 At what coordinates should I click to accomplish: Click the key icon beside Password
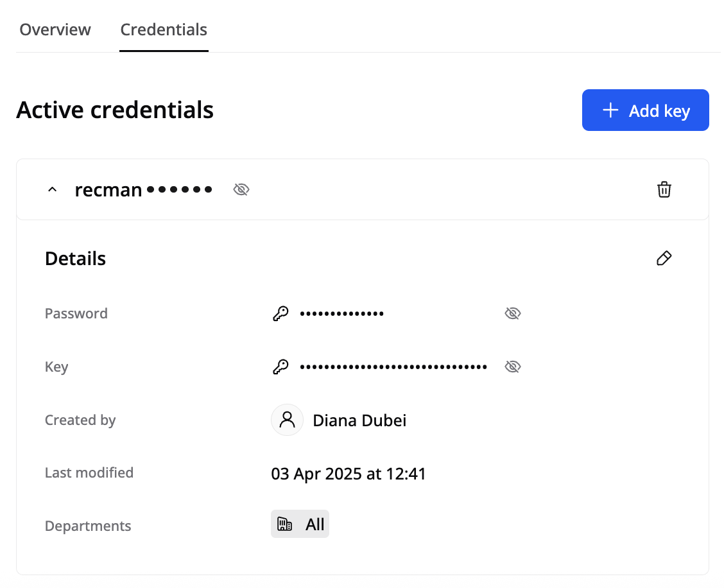[280, 314]
